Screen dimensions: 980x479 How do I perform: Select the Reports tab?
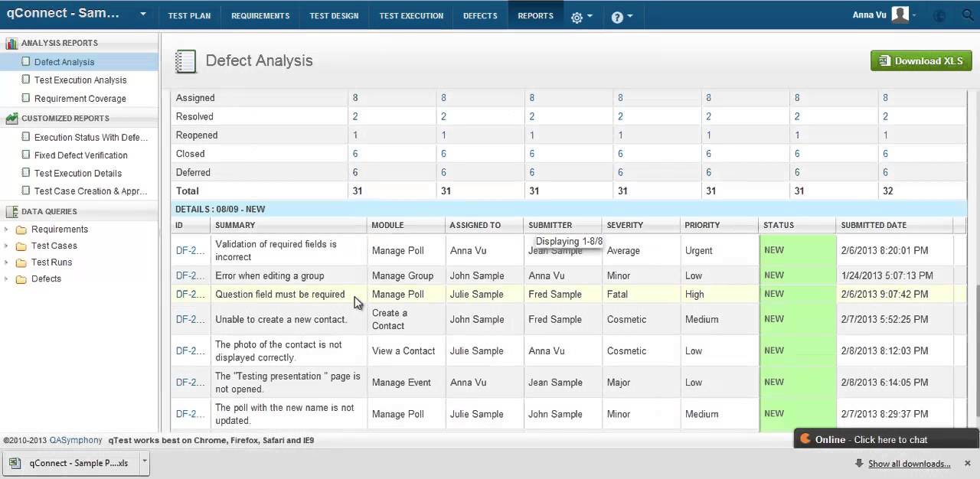[x=535, y=15]
